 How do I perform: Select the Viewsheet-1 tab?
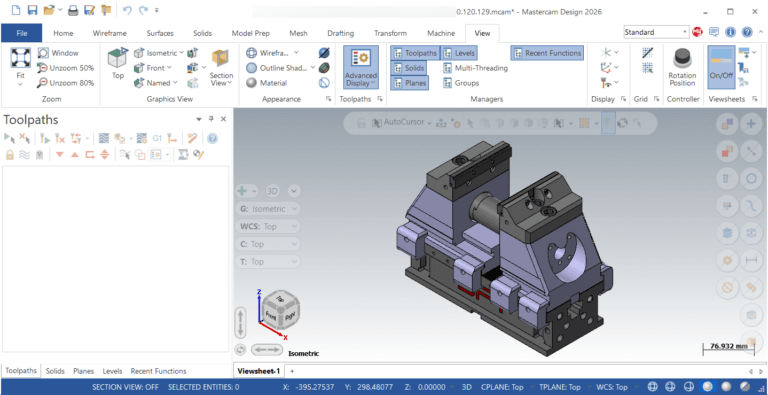tap(259, 371)
